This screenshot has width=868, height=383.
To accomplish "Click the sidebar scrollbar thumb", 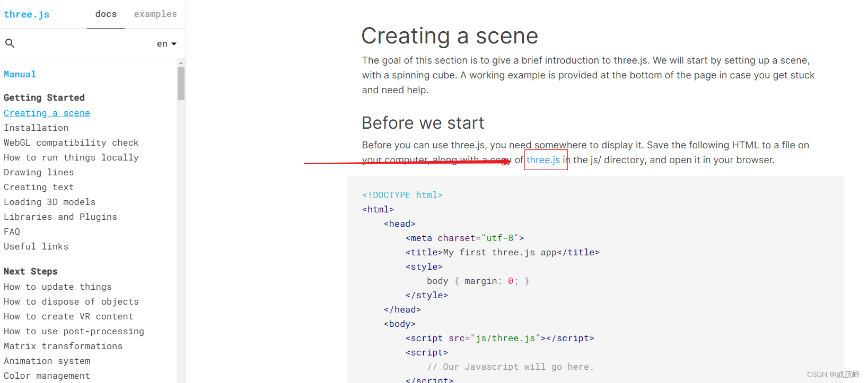I will [x=181, y=83].
